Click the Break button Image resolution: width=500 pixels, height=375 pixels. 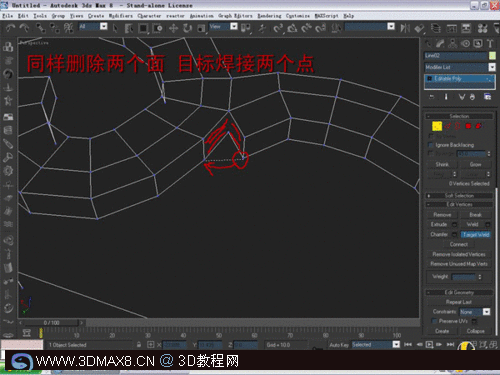coord(475,215)
